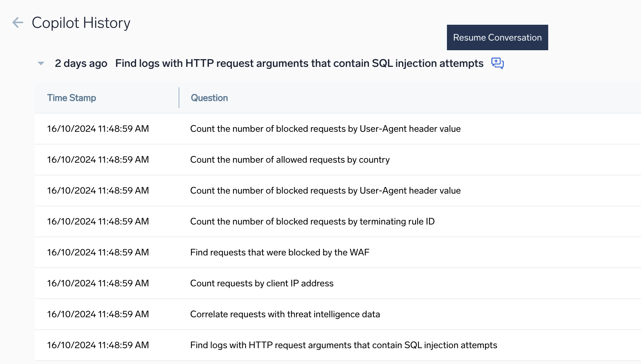The width and height of the screenshot is (641, 364).
Task: Choose the 'Count requests by client IP address' row
Action: tap(262, 284)
